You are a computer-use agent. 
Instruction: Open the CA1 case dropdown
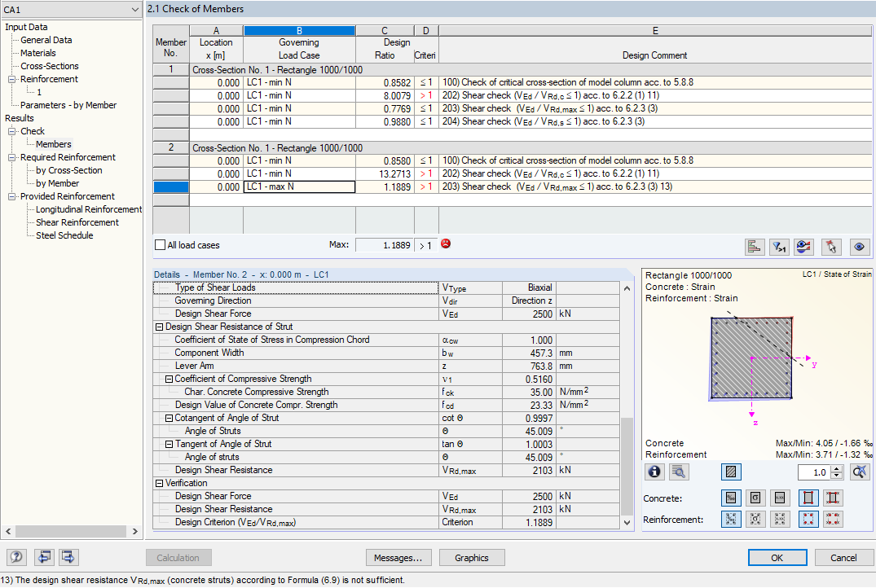pyautogui.click(x=134, y=10)
